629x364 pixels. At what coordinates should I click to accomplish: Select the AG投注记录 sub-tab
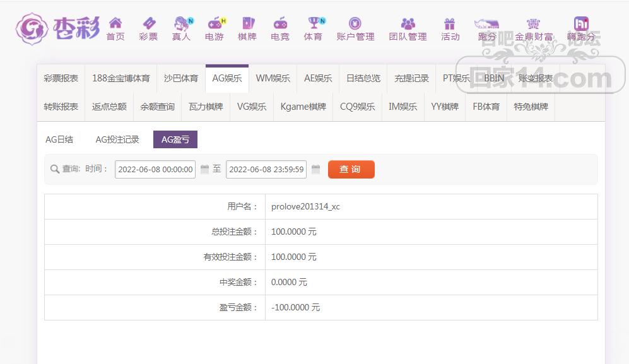[117, 139]
